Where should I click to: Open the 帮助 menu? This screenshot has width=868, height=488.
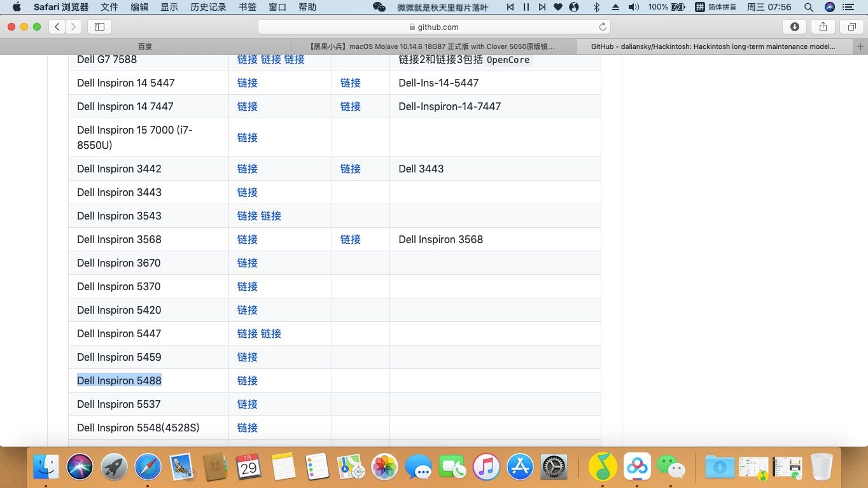[x=307, y=7]
